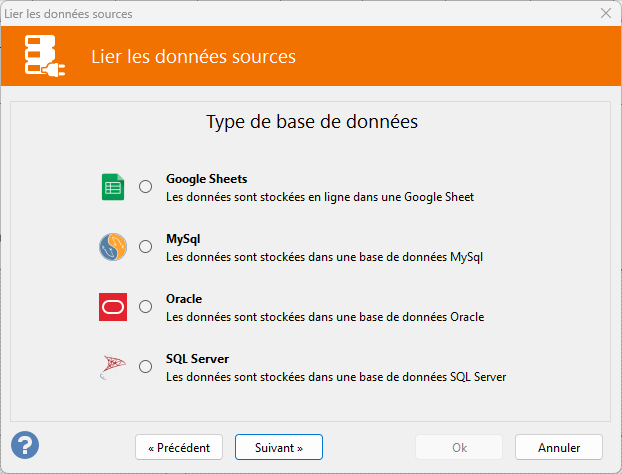Click the SQL Server logo icon
Image resolution: width=622 pixels, height=474 pixels.
[x=113, y=367]
